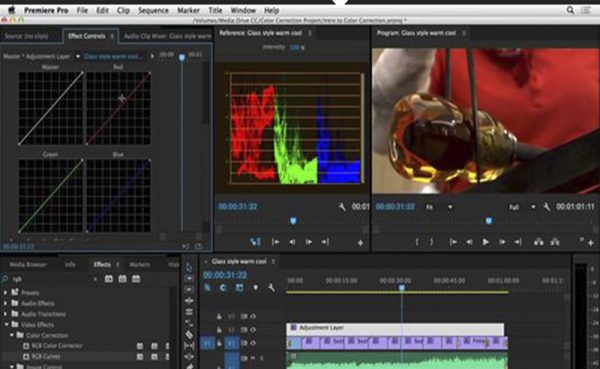The image size is (600, 369).
Task: Click third YUV effects filter icon
Action: (136, 279)
